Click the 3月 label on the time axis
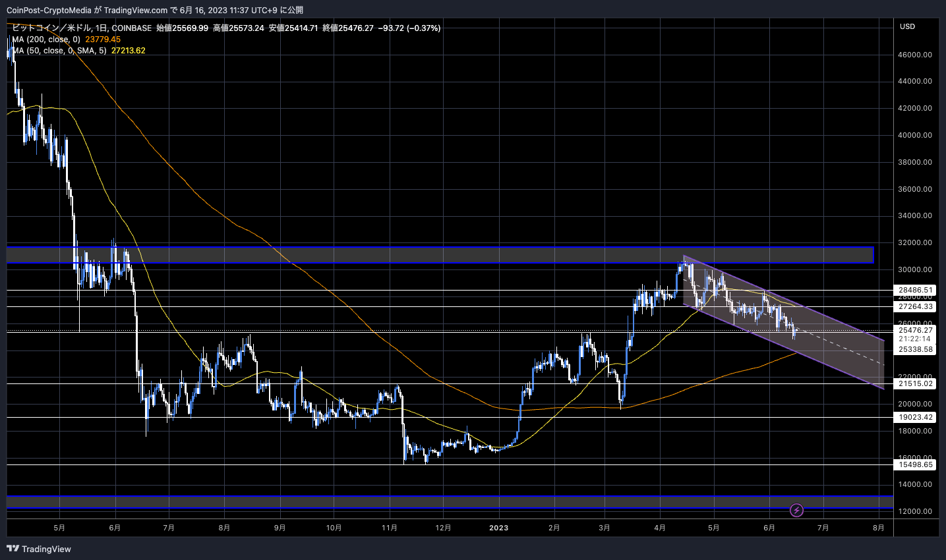This screenshot has width=946, height=560. [x=605, y=528]
